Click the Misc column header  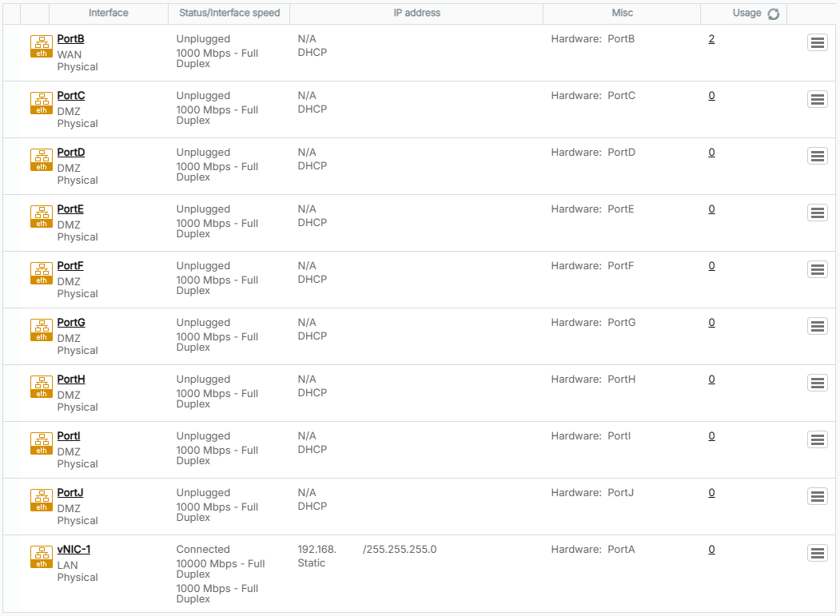(622, 14)
